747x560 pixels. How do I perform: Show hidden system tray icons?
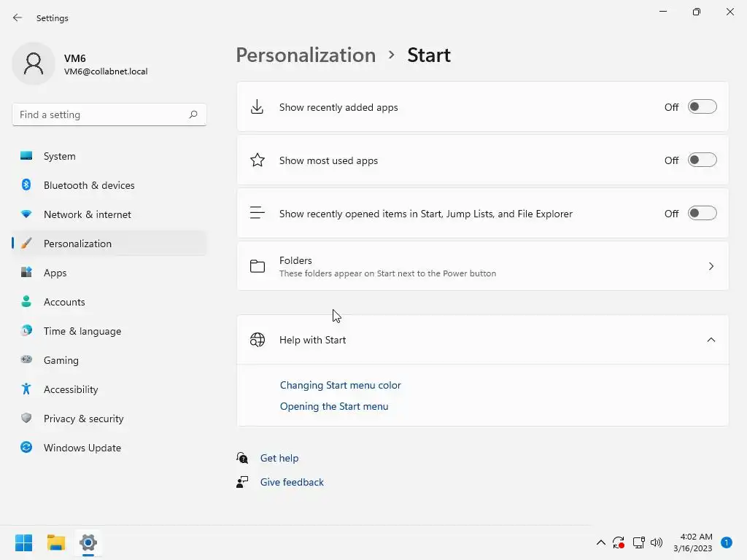pos(600,542)
